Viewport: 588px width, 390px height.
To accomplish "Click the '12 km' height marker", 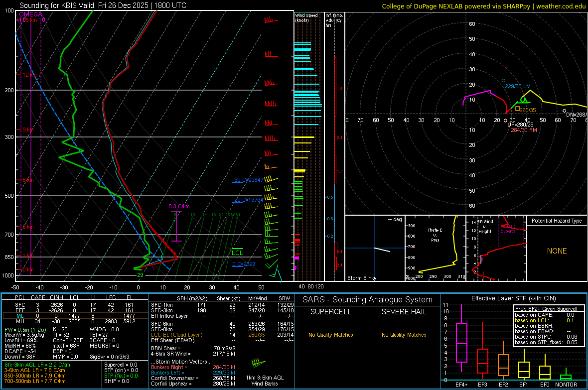I will [x=29, y=75].
